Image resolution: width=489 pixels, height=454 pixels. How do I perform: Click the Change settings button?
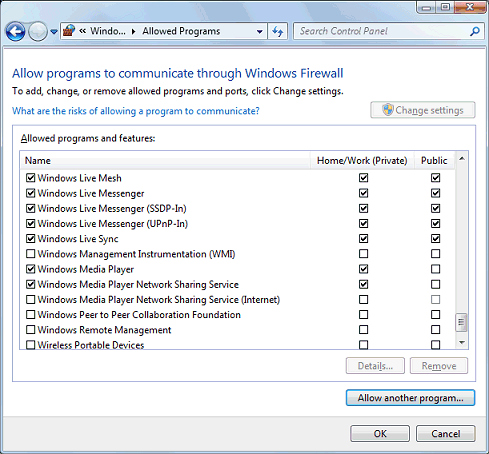pyautogui.click(x=423, y=110)
